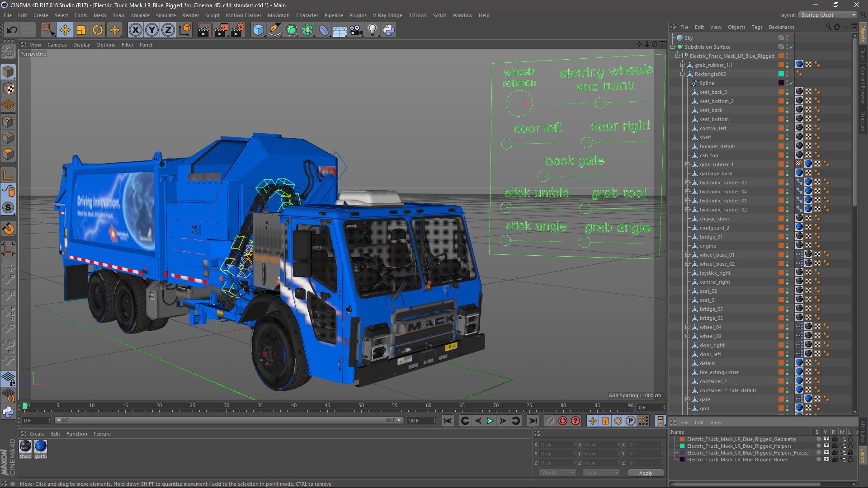Click the Play forward button

[490, 421]
